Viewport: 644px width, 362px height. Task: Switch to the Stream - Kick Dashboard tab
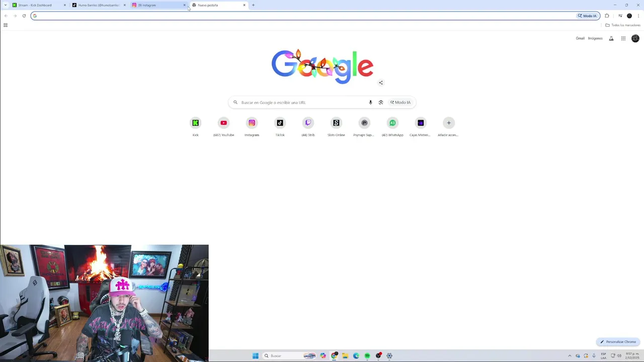pos(39,5)
